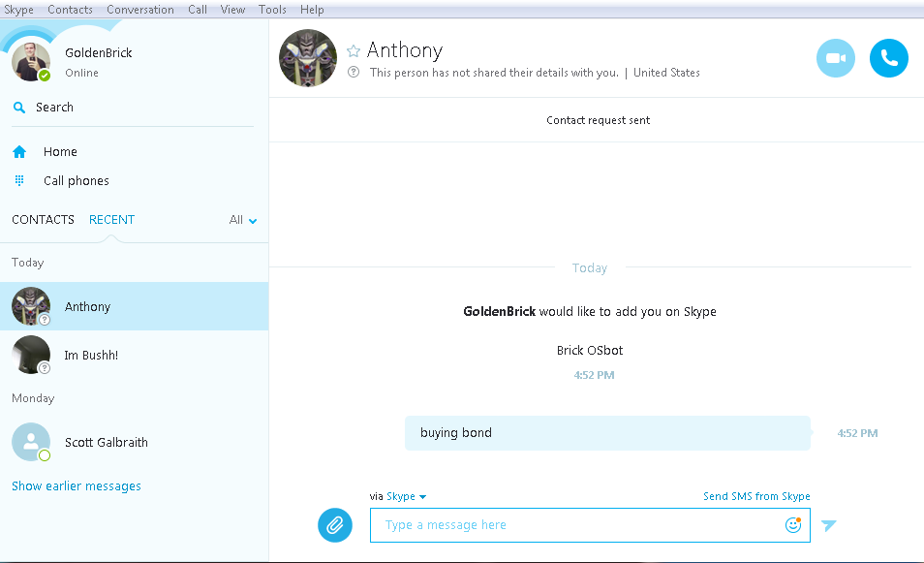Click the Brick OSbot message text
This screenshot has height=563, width=924.
pos(590,350)
